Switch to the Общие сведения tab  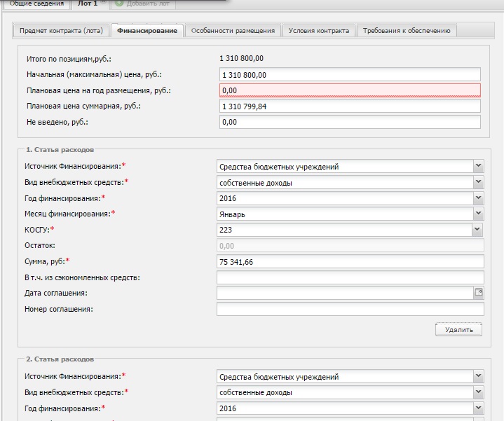pos(35,4)
